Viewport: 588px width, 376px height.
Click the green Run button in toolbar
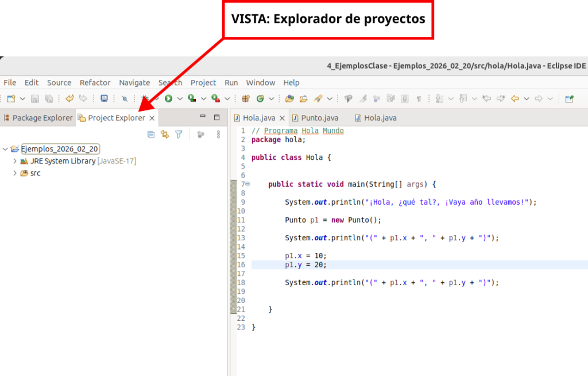(169, 99)
